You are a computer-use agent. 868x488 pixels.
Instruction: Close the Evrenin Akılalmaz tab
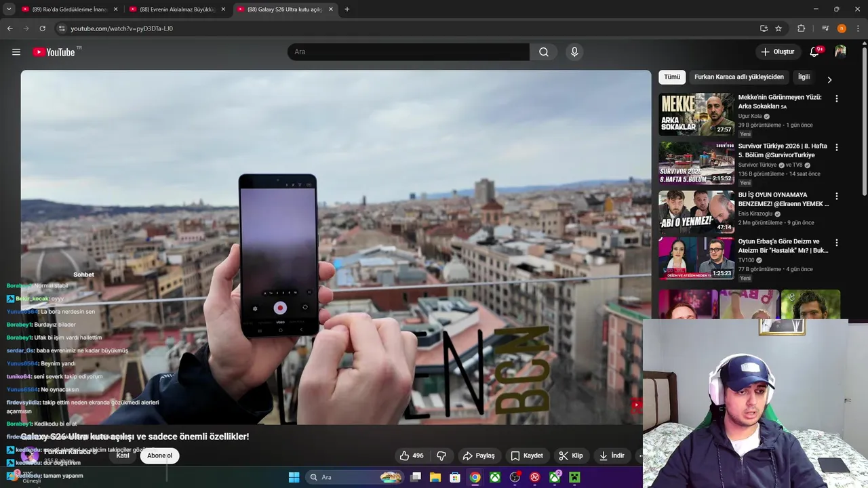point(223,9)
